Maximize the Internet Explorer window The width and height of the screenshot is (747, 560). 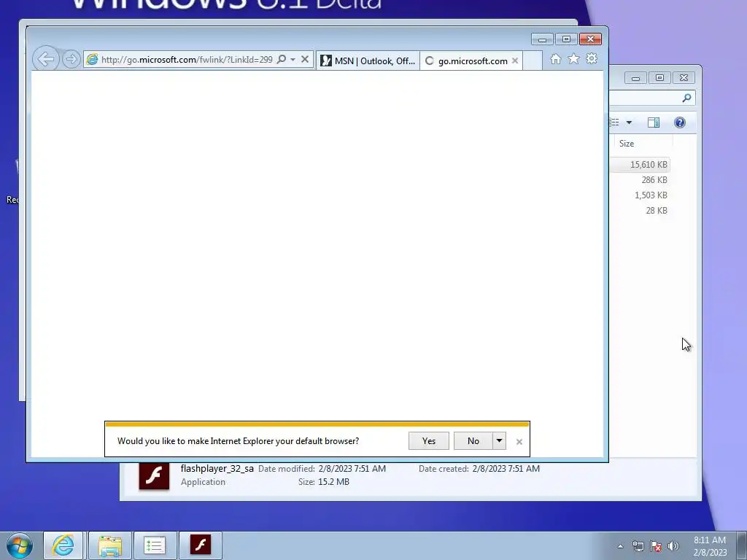point(566,39)
